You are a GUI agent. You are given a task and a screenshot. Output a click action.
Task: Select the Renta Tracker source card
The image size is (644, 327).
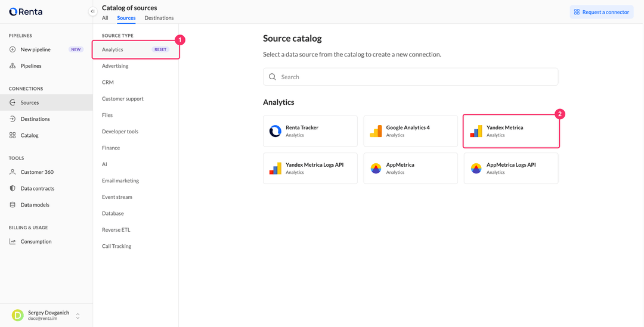pos(310,131)
